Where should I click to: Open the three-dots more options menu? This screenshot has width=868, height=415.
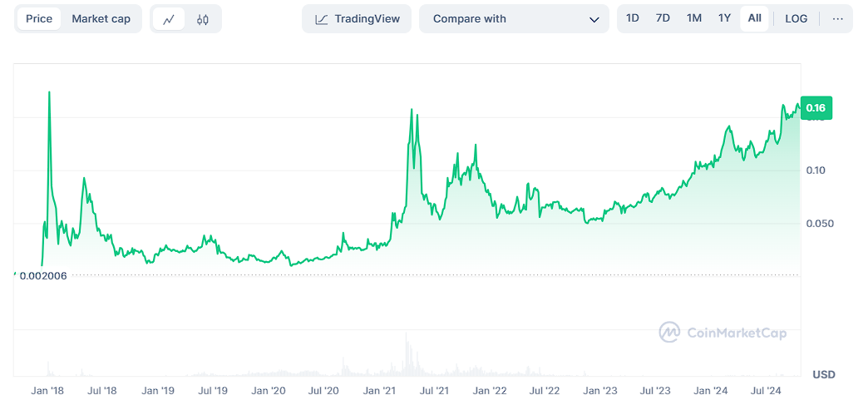837,18
